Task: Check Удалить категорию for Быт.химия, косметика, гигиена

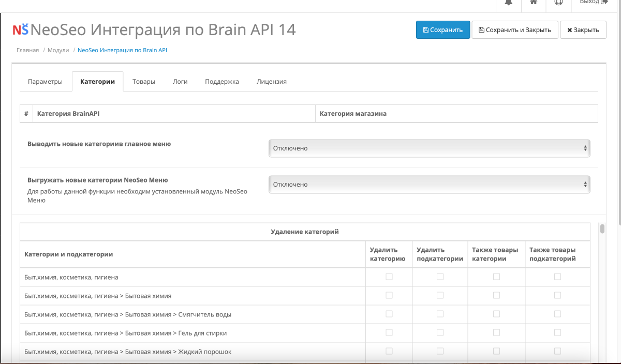Action: coord(389,277)
